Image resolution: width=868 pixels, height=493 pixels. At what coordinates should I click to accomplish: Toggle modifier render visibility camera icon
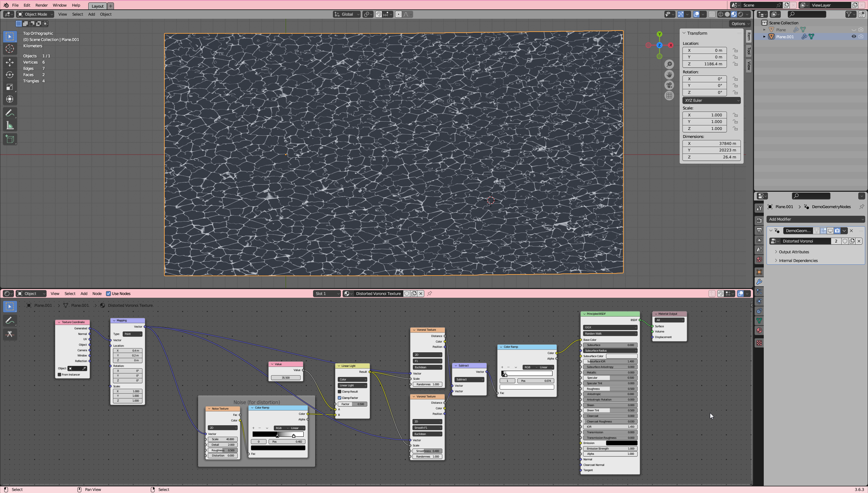pyautogui.click(x=837, y=231)
